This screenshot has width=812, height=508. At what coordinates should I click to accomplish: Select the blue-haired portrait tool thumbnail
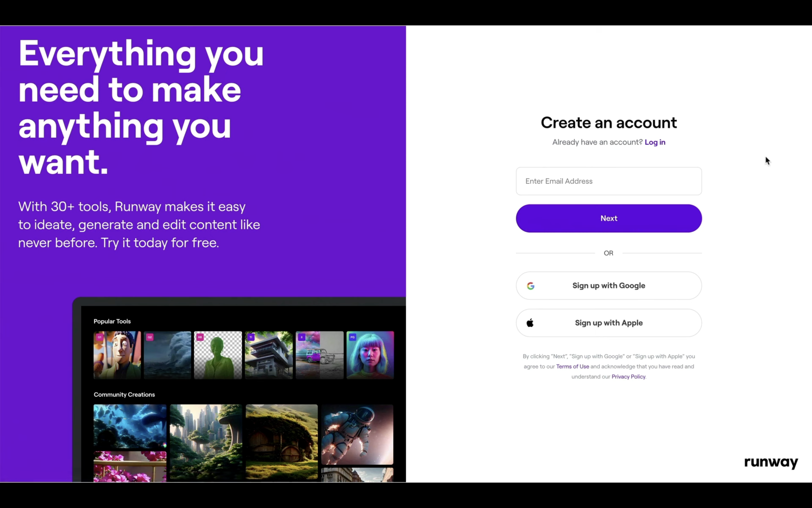tap(370, 355)
